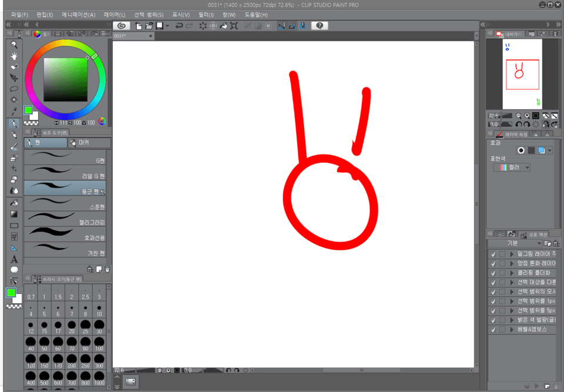Click the green foreground color swatch
Image resolution: width=564 pixels, height=392 pixels.
point(28,110)
